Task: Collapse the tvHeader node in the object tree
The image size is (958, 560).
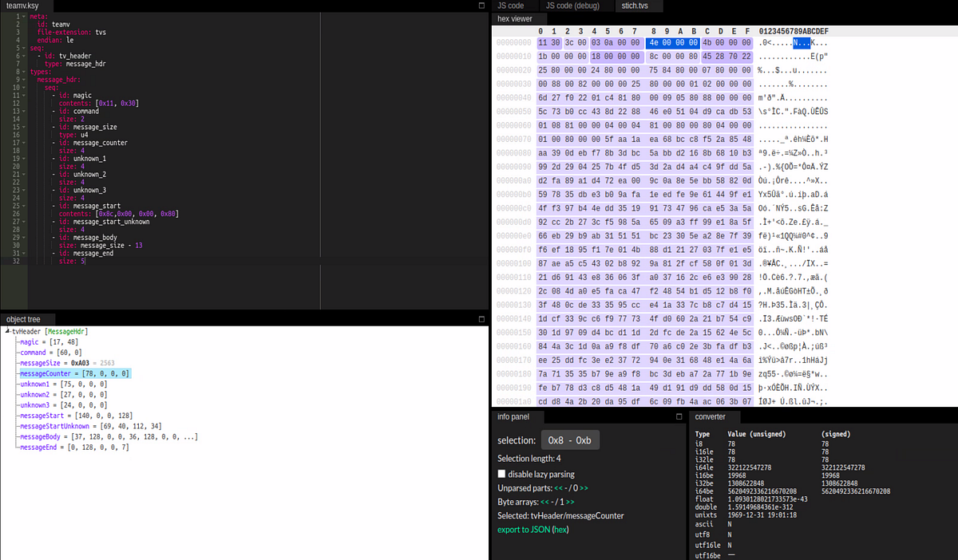Action: (6, 331)
